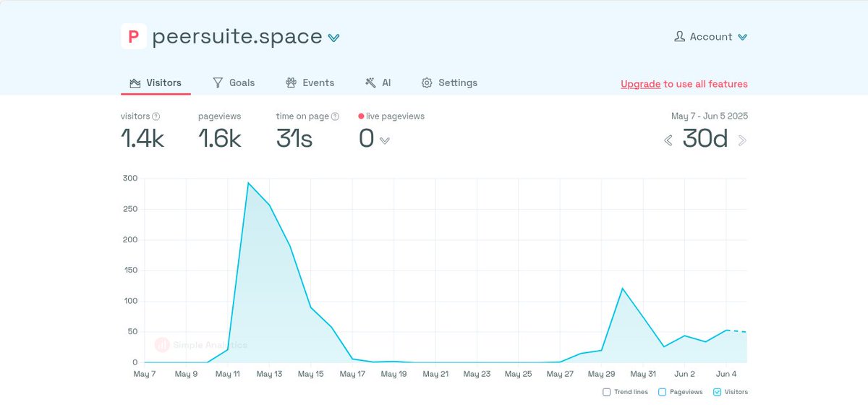Go to the next 30d period
868x405 pixels.
(x=742, y=140)
